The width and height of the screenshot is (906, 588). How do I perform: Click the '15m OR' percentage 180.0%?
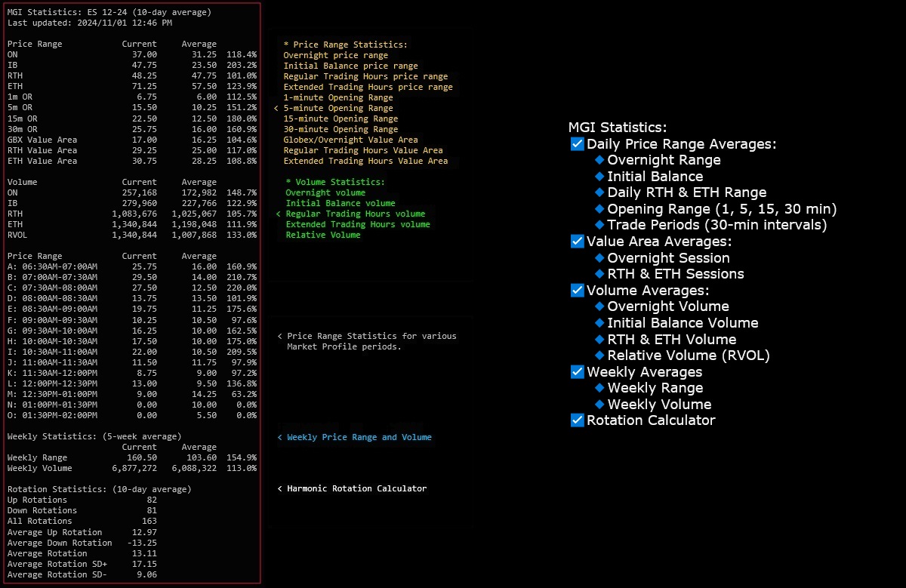(x=242, y=118)
